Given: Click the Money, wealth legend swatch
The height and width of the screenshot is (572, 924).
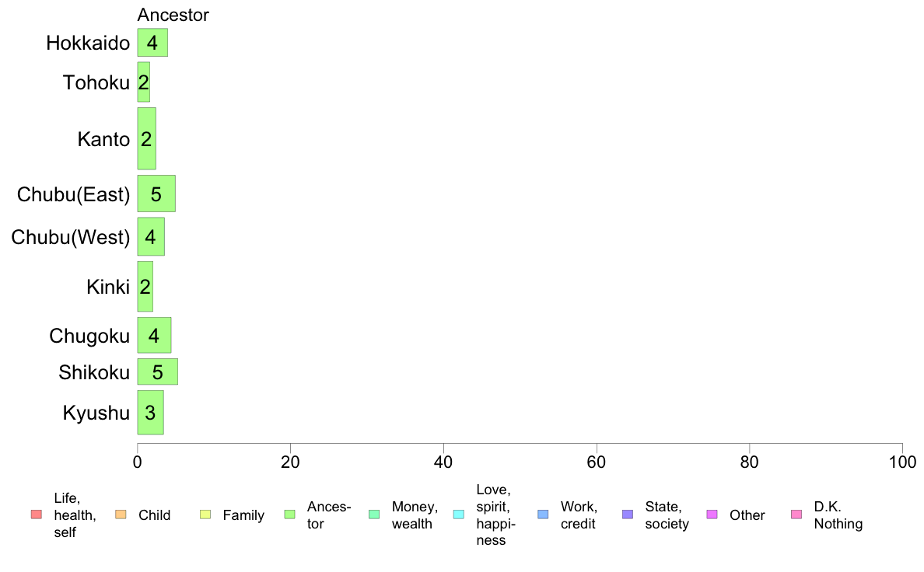Looking at the screenshot, I should point(374,514).
